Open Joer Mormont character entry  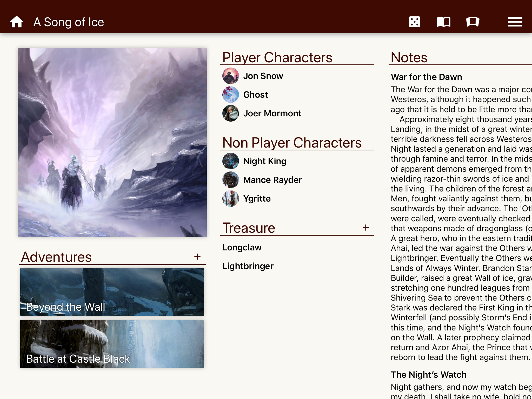point(272,113)
